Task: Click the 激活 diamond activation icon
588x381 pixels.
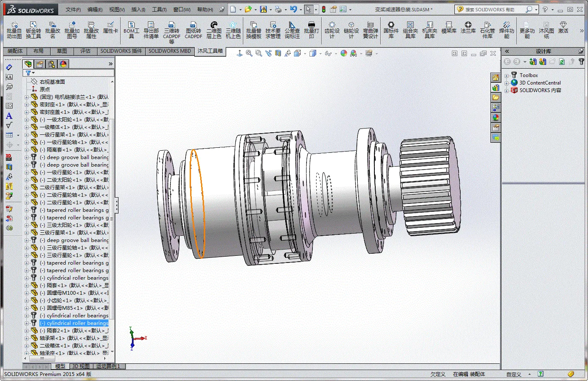Action: (563, 28)
